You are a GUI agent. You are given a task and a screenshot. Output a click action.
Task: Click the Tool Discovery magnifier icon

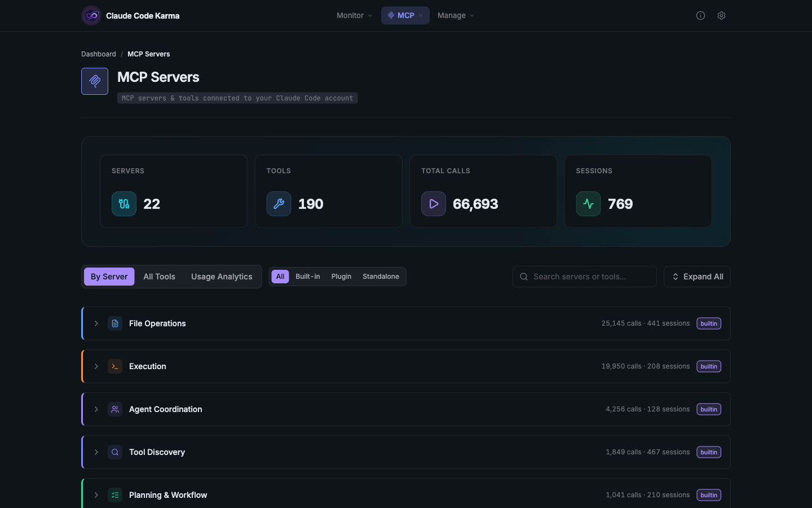[x=115, y=452]
